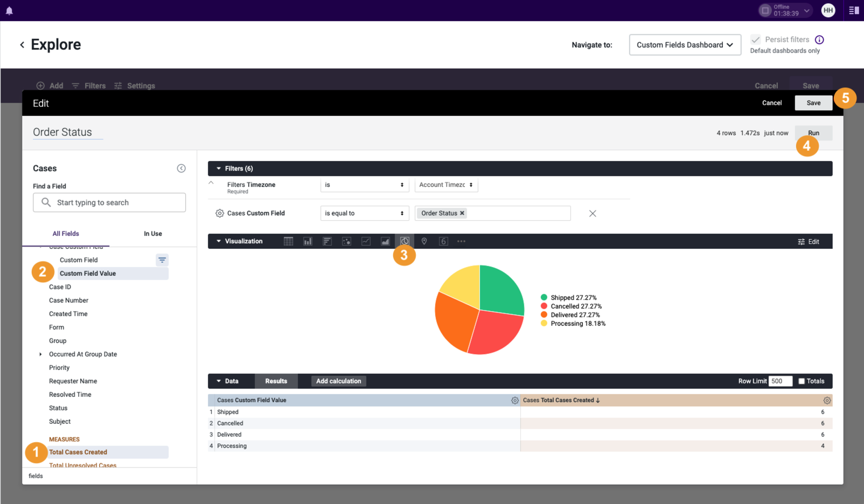The image size is (864, 504).
Task: Go back using the Explore arrow
Action: click(x=22, y=45)
